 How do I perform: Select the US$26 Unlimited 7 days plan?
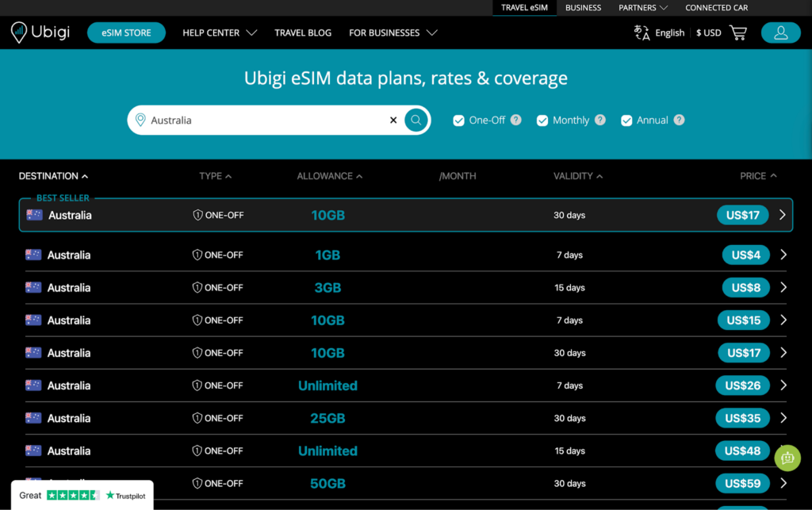(742, 385)
